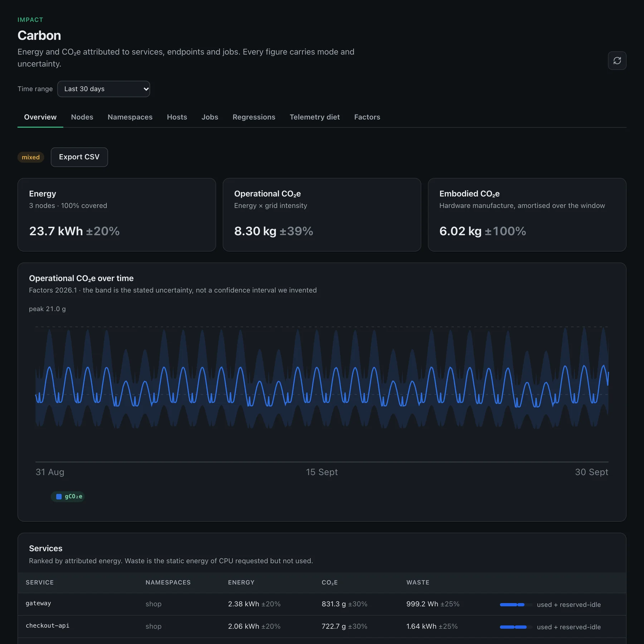
Task: Toggle the gCO₂e legend swatch
Action: 68,496
